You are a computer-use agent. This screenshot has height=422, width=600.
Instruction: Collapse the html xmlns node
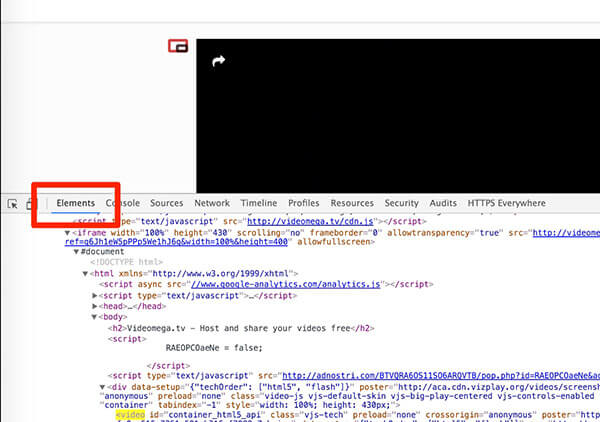click(x=85, y=274)
